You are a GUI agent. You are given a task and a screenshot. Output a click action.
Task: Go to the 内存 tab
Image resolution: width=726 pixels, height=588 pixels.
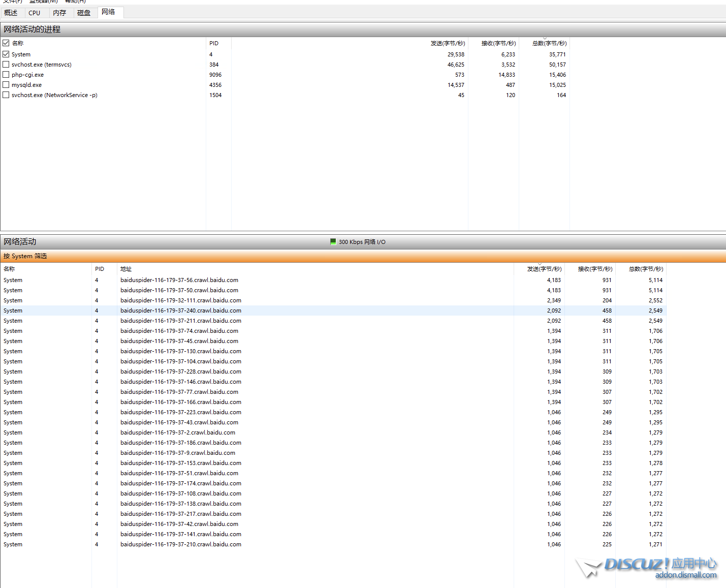59,13
